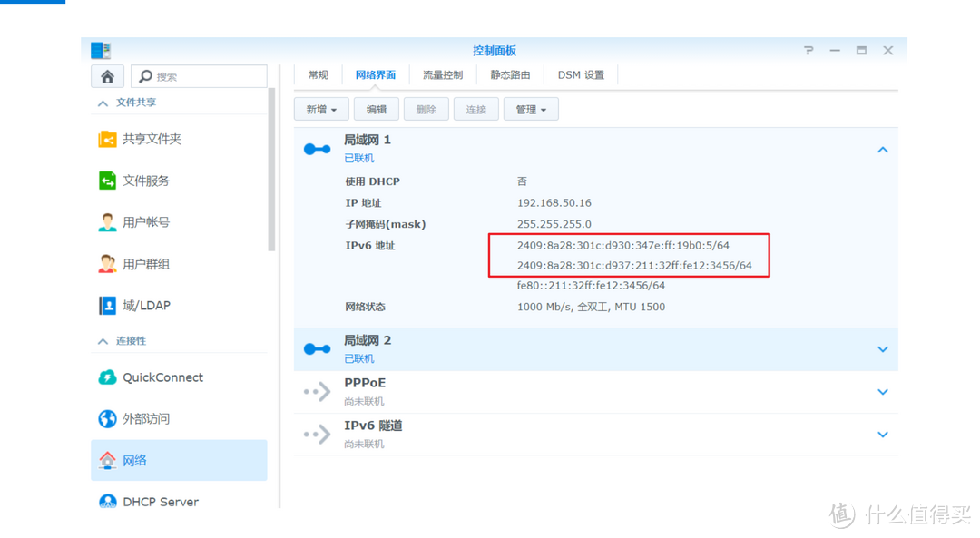Image resolution: width=980 pixels, height=538 pixels.
Task: Open 用户群组 in the sidebar
Action: [180, 264]
